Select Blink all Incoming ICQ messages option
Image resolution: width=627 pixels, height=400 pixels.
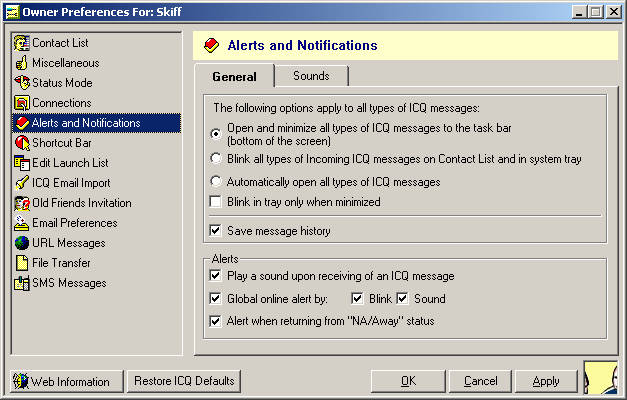[x=216, y=159]
